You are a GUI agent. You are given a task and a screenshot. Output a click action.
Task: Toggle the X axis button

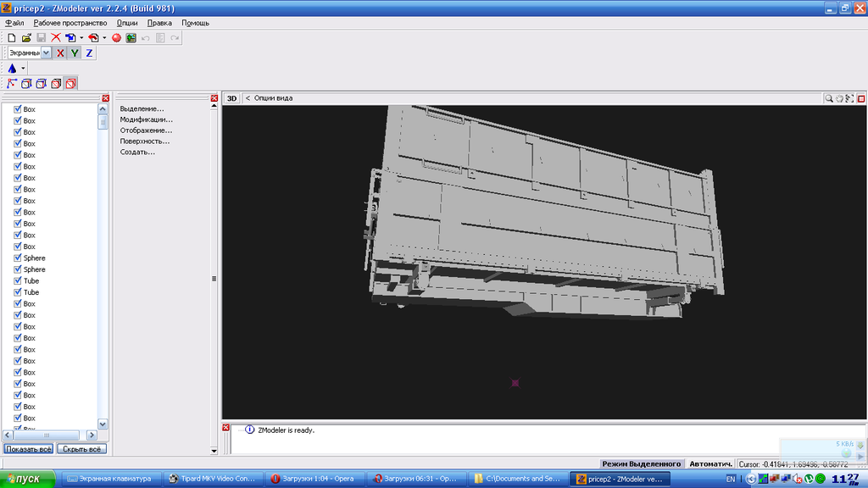pos(60,53)
